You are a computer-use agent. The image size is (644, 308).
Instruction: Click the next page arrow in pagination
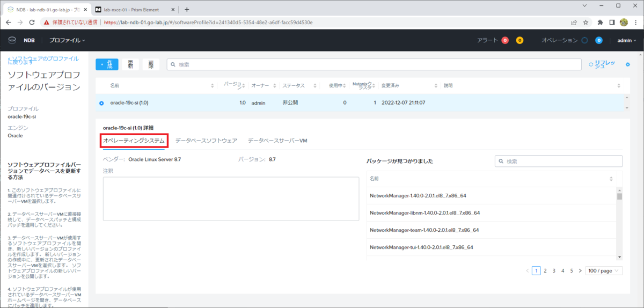coord(580,271)
